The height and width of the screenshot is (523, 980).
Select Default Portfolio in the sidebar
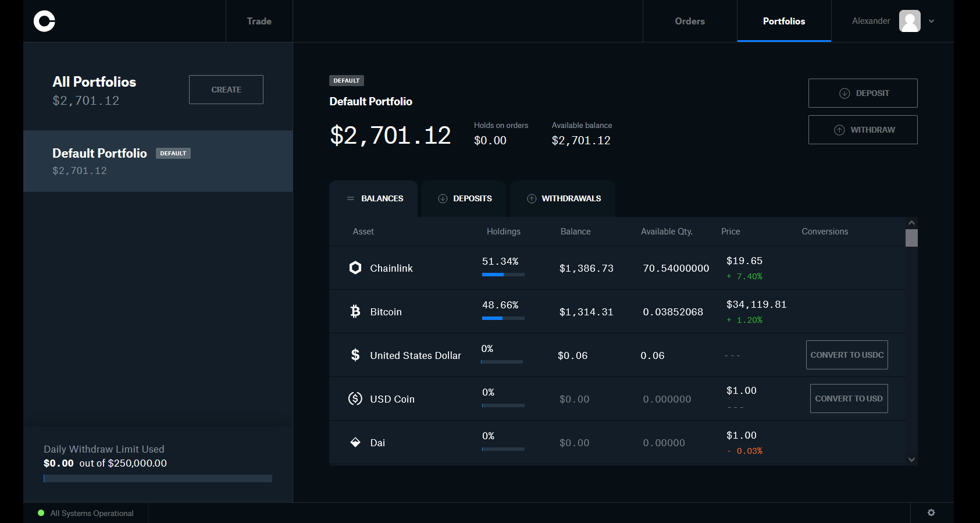click(158, 161)
